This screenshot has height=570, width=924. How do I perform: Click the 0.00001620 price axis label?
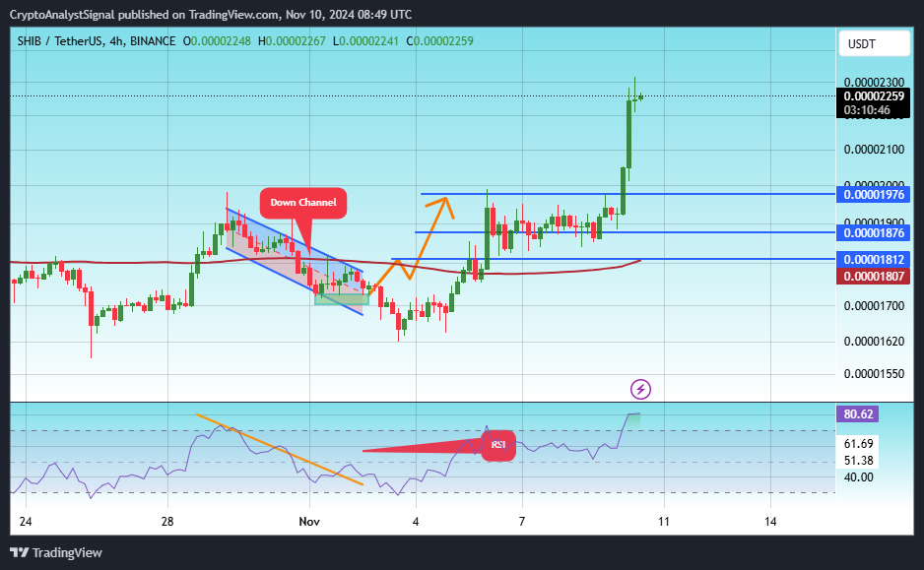click(x=874, y=342)
